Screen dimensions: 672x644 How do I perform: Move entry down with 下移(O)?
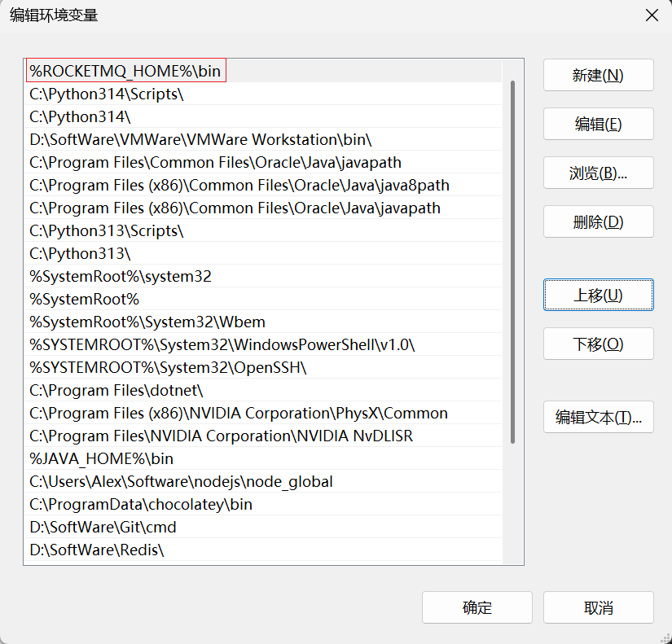tap(598, 344)
